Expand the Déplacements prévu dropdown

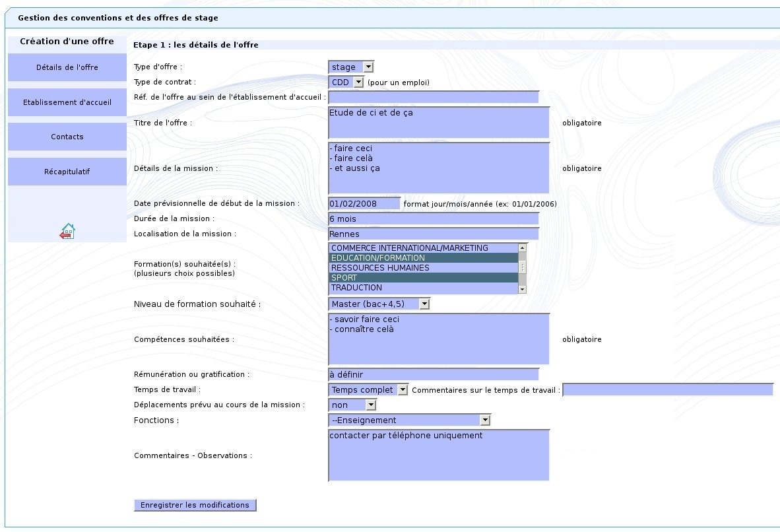click(x=352, y=405)
